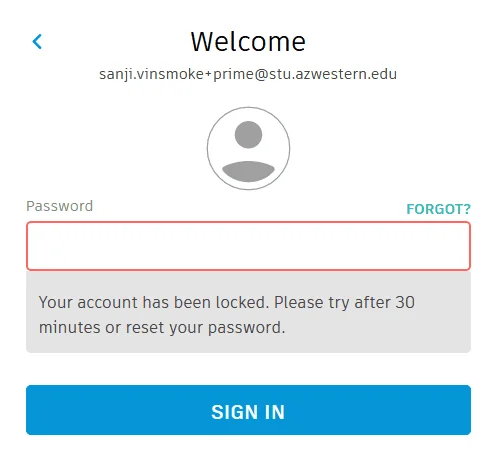486x454 pixels.
Task: Click the '30' in the lockout message
Action: point(405,302)
